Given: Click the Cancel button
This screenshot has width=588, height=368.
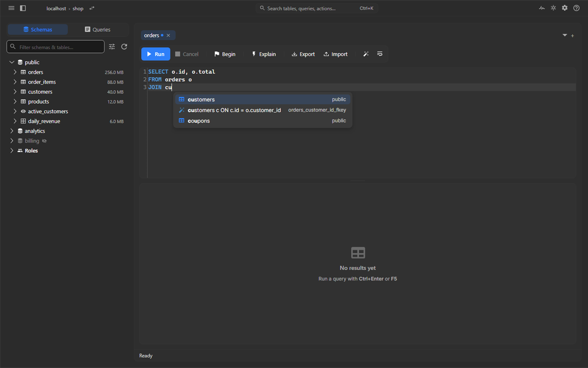Looking at the screenshot, I should coord(187,54).
